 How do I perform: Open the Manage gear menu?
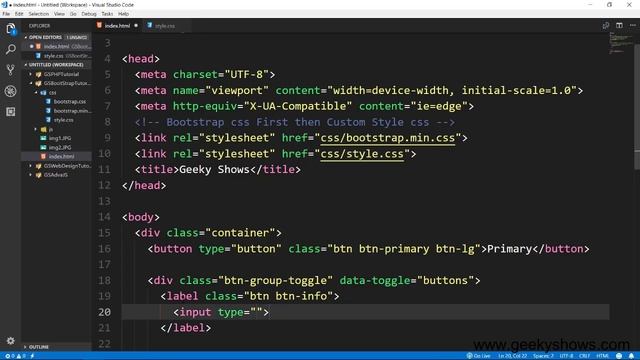[11, 340]
